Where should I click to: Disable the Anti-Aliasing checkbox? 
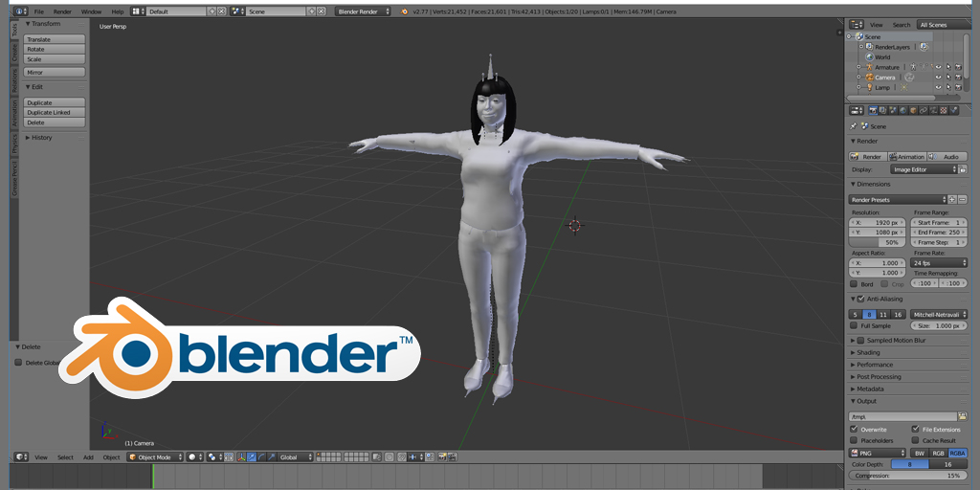coord(860,299)
